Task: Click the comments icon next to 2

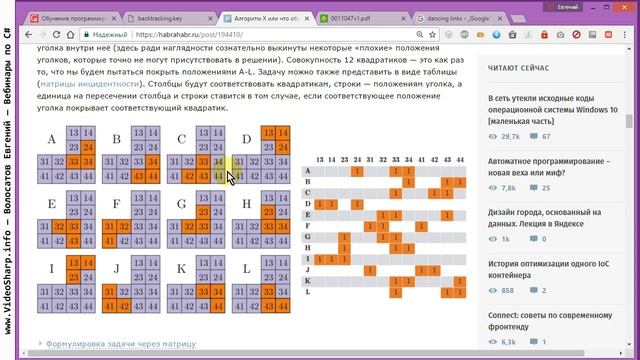Action: pos(533,290)
